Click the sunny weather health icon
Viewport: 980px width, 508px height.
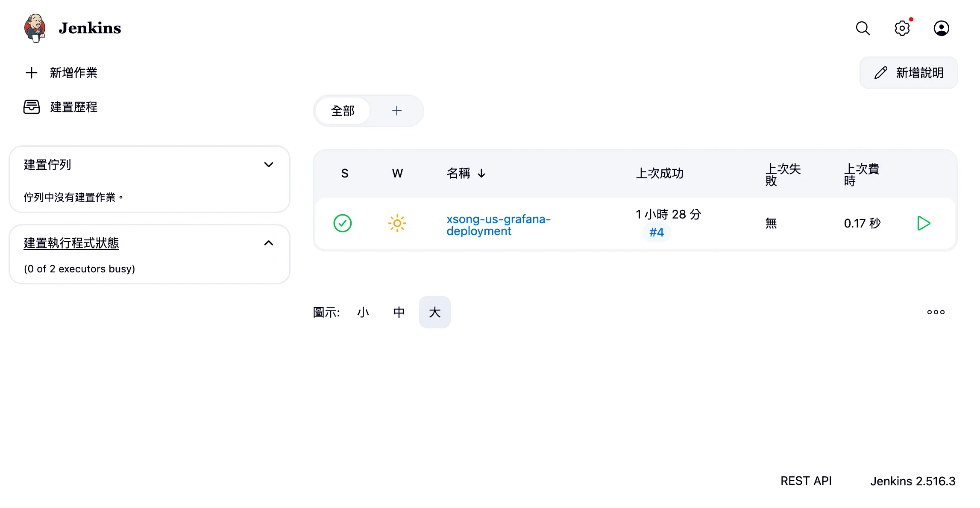[397, 223]
